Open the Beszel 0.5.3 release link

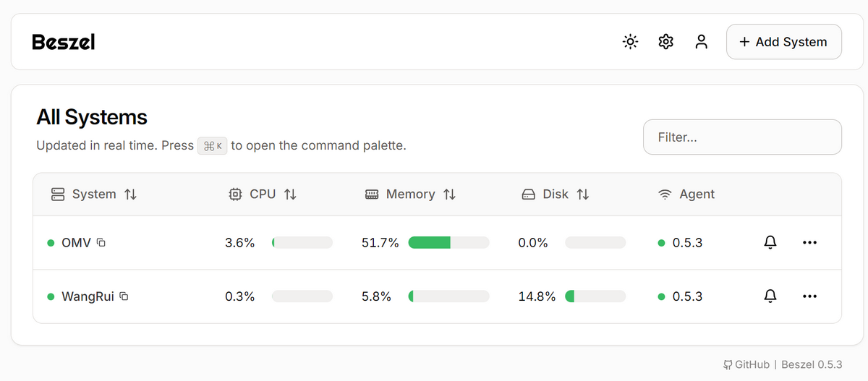[812, 365]
